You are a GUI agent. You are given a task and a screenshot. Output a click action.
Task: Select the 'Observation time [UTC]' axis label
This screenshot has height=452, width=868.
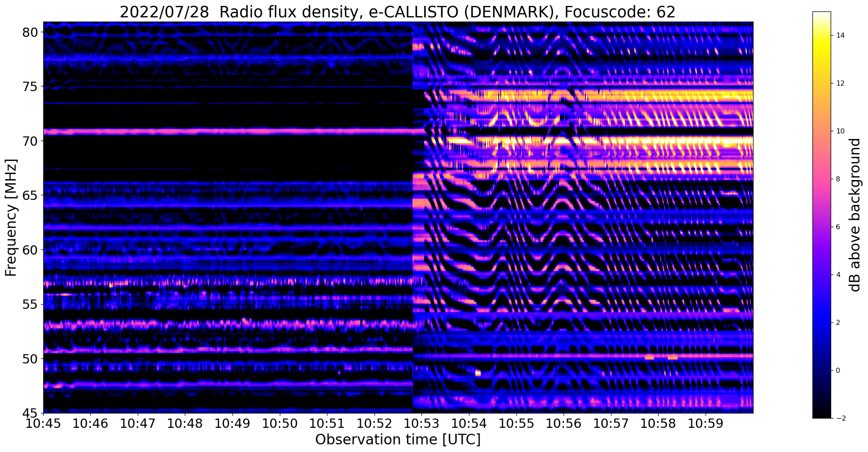(x=398, y=439)
